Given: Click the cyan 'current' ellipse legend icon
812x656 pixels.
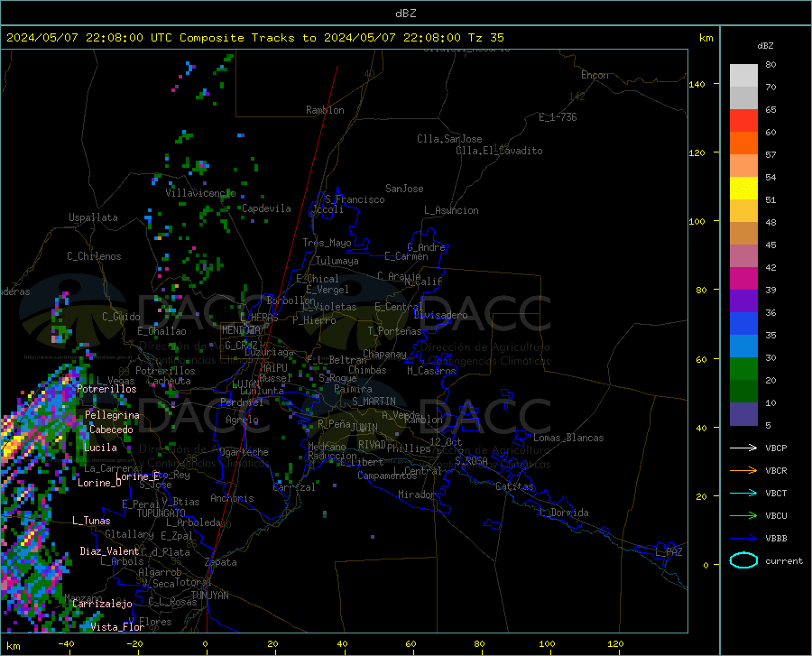Looking at the screenshot, I should click(x=743, y=560).
